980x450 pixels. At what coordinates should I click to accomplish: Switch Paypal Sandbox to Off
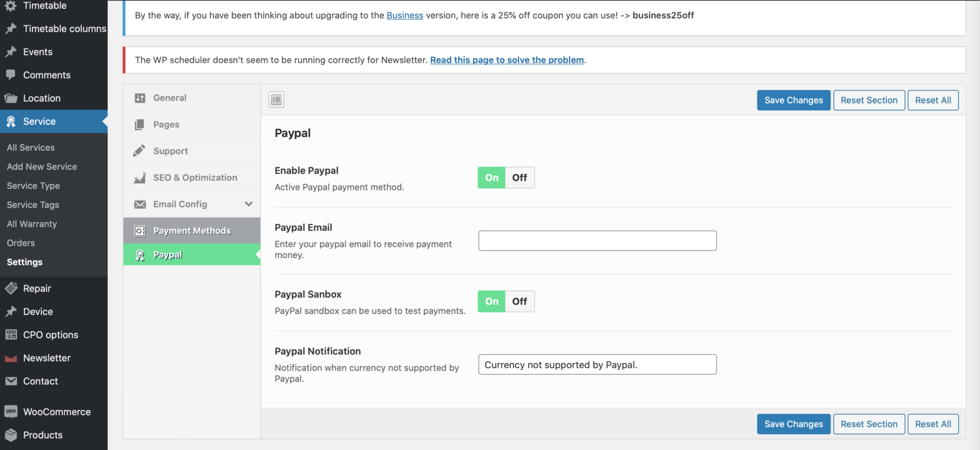point(520,301)
